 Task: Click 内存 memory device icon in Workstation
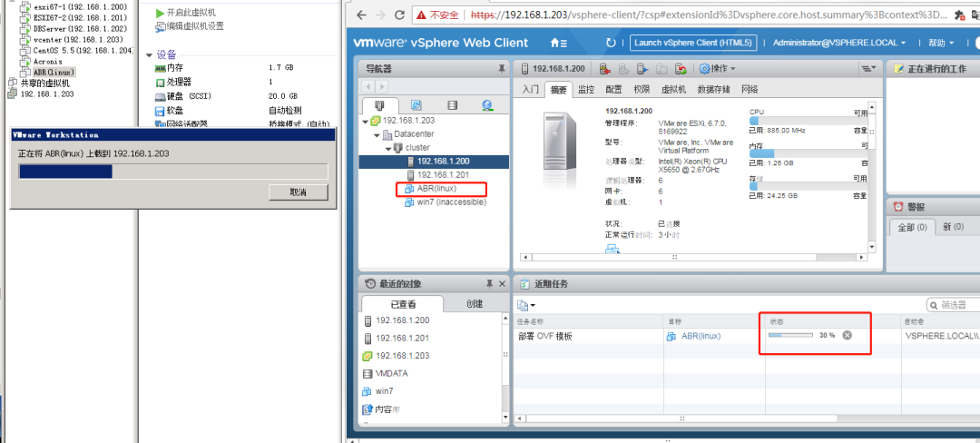pos(160,67)
